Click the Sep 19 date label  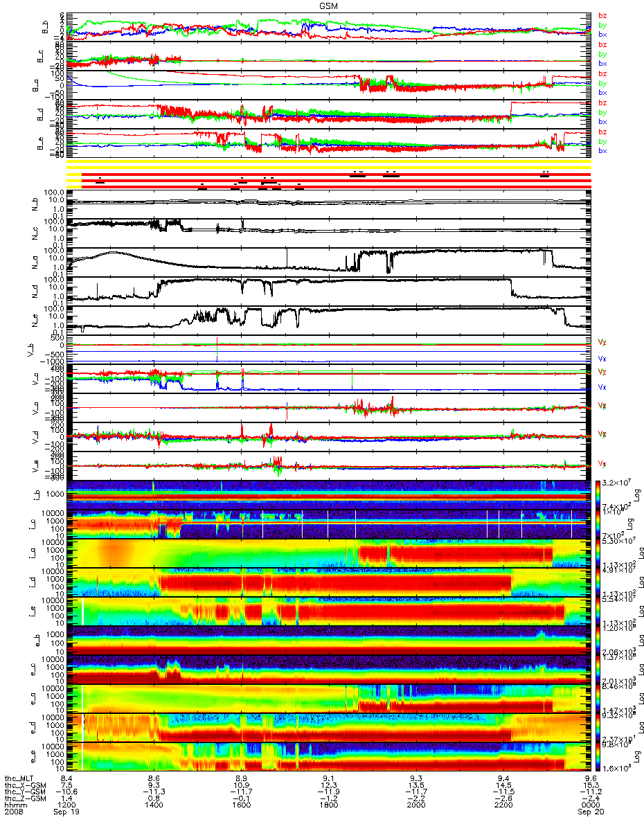click(x=66, y=813)
